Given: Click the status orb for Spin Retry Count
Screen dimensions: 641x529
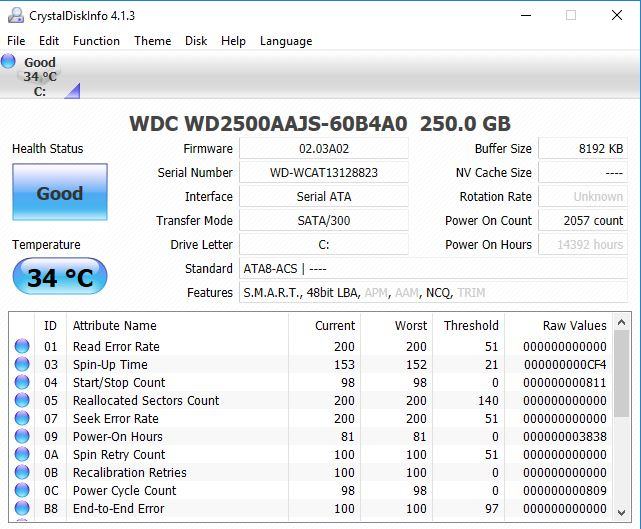Looking at the screenshot, I should point(22,454).
